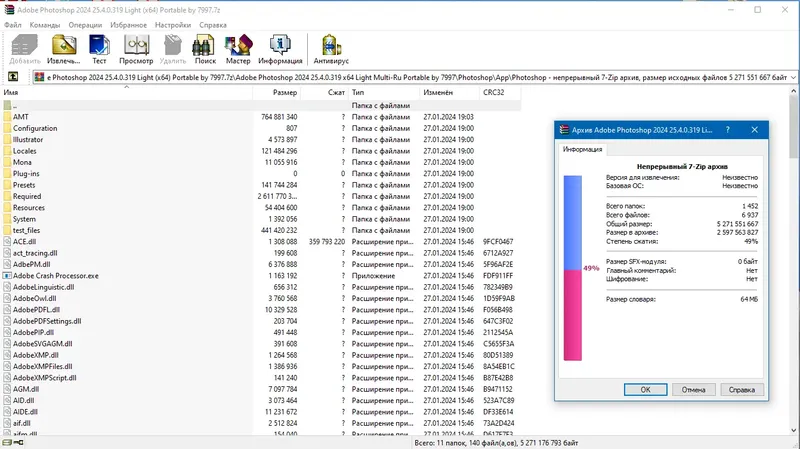
Task: Select the Информация tab in dialog
Action: (x=582, y=149)
